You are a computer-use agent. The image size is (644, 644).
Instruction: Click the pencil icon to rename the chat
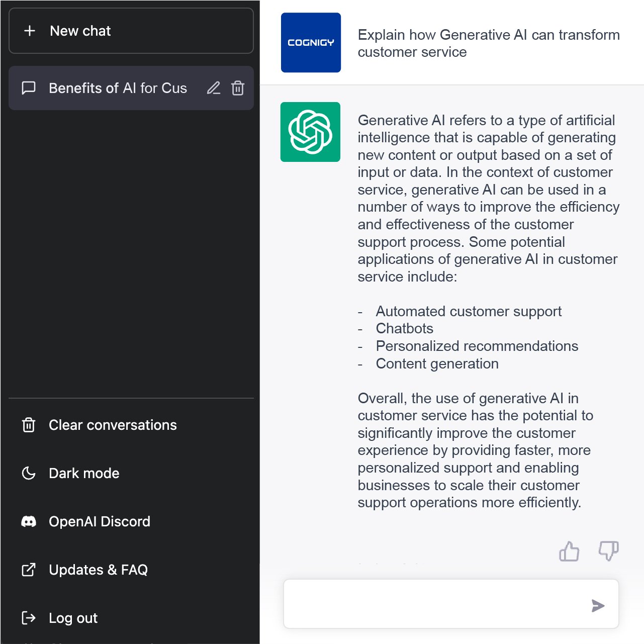[213, 88]
